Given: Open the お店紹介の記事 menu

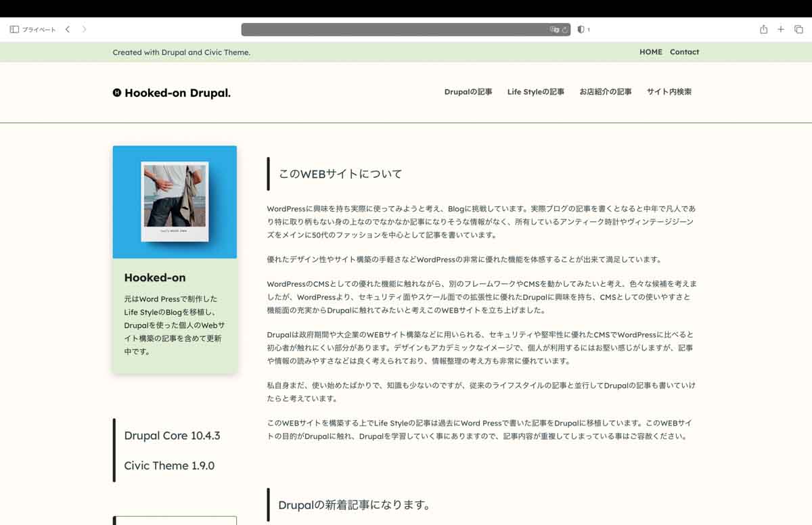Looking at the screenshot, I should [x=606, y=92].
